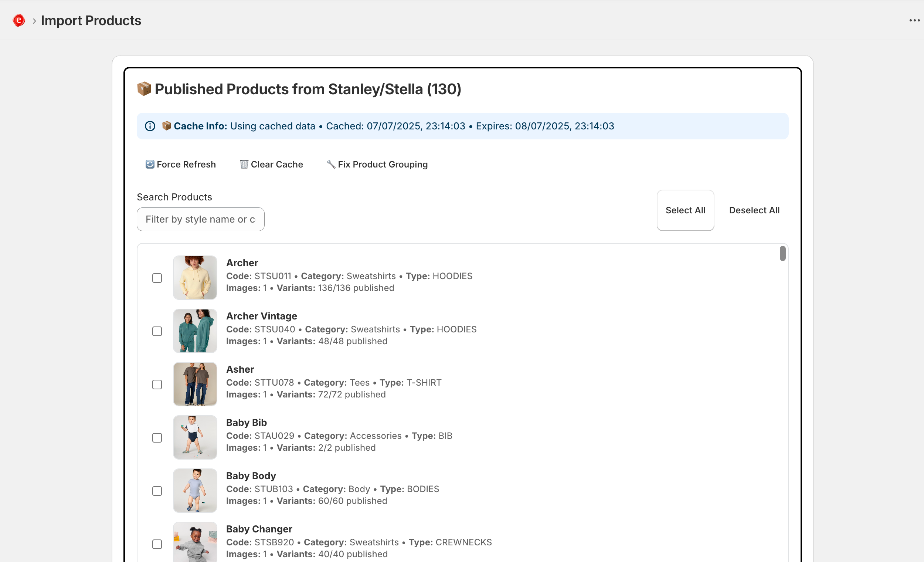This screenshot has width=924, height=562.
Task: Click the 72/72 published variants text
Action: pyautogui.click(x=352, y=395)
